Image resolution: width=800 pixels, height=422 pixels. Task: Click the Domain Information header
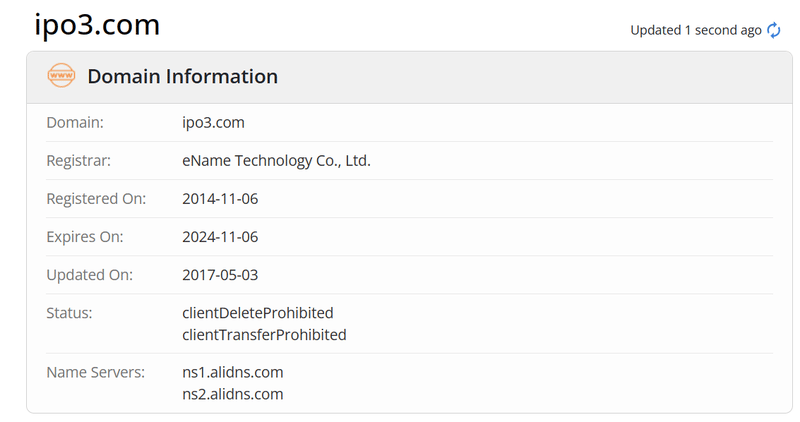[x=183, y=77]
